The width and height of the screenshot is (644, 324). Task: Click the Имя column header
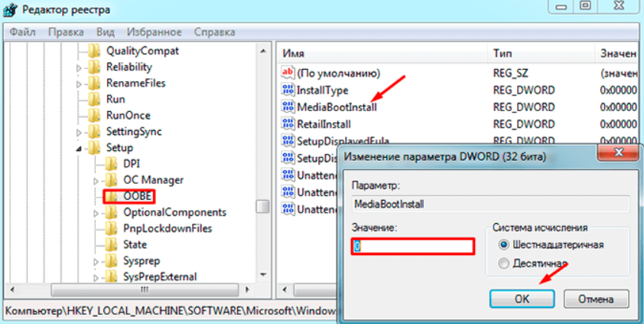(294, 54)
